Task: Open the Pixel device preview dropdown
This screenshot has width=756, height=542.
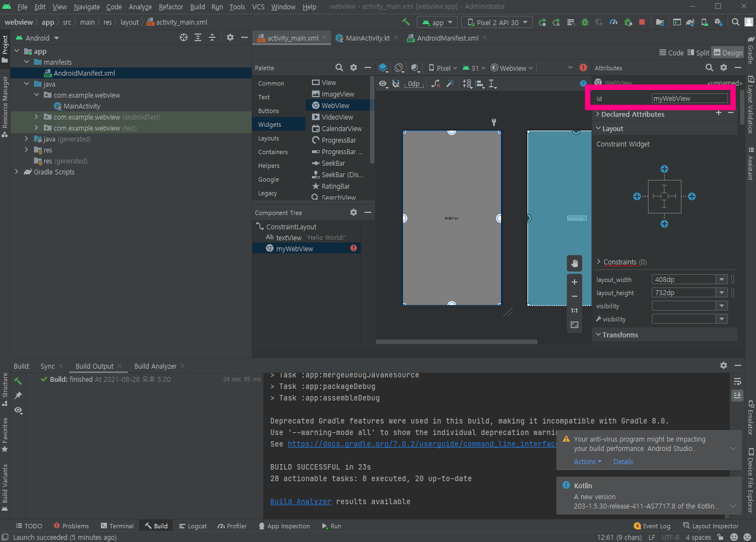Action: click(443, 68)
